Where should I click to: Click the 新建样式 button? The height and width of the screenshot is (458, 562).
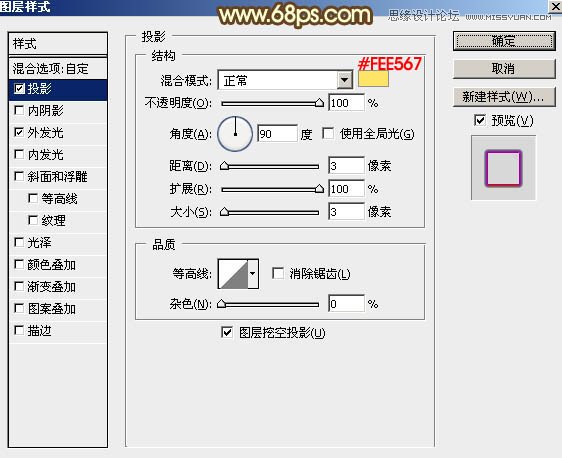504,97
